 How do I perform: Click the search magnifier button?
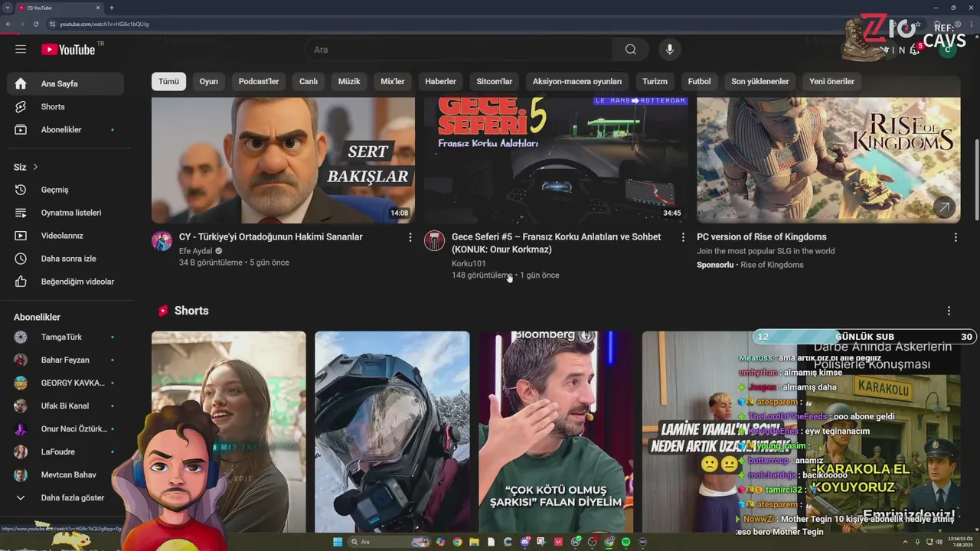(x=630, y=50)
